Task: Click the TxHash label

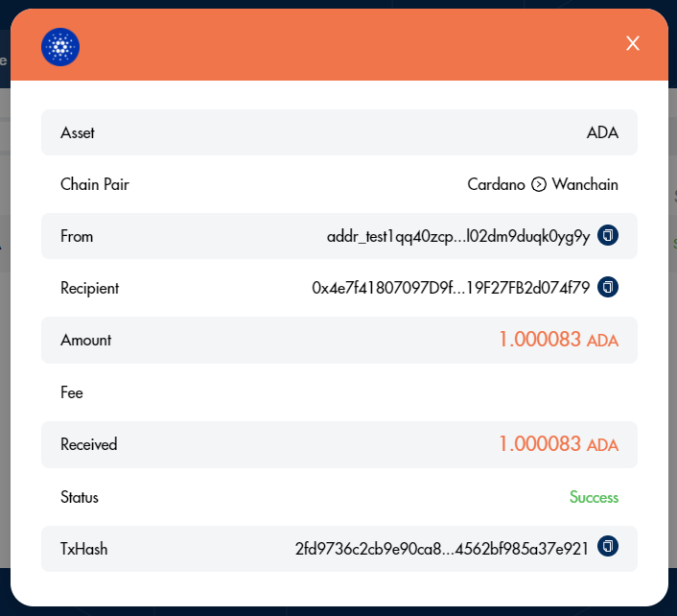Action: pyautogui.click(x=83, y=549)
